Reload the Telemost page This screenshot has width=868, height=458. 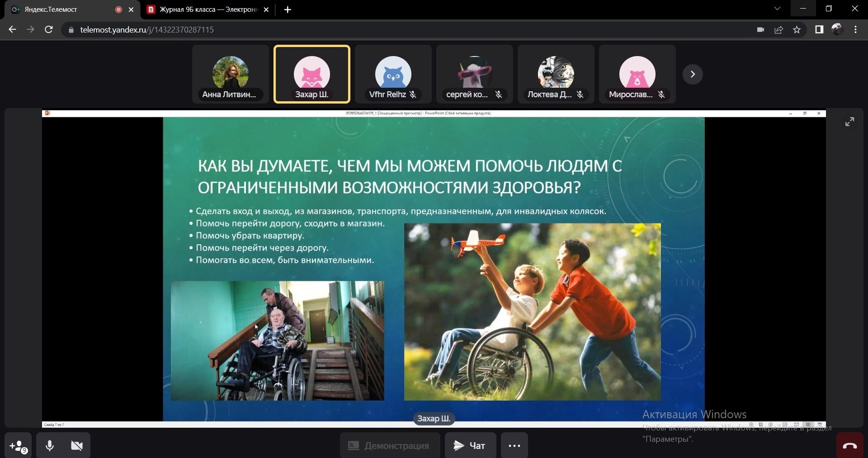tap(49, 30)
